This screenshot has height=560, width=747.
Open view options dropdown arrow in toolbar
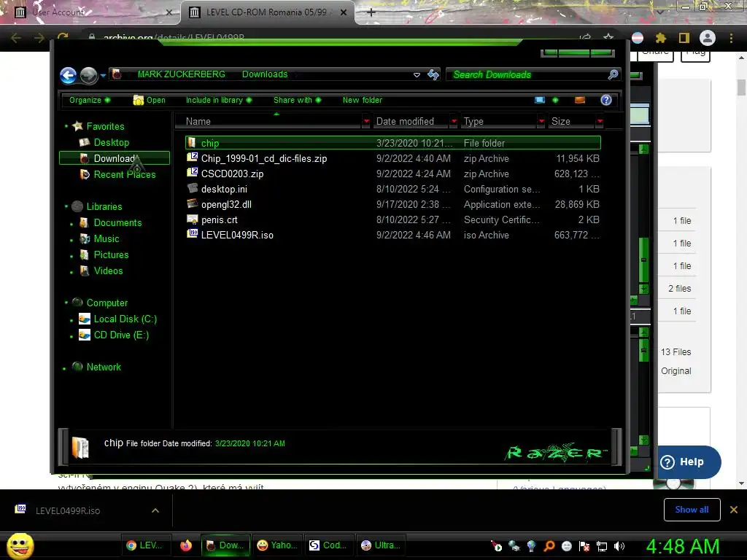click(x=555, y=100)
